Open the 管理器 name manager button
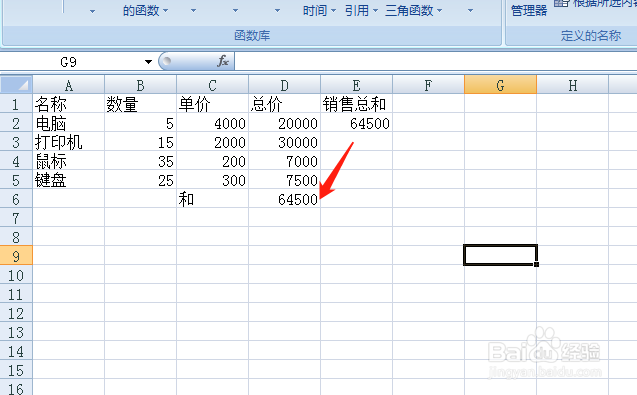637x395 pixels. 529,11
